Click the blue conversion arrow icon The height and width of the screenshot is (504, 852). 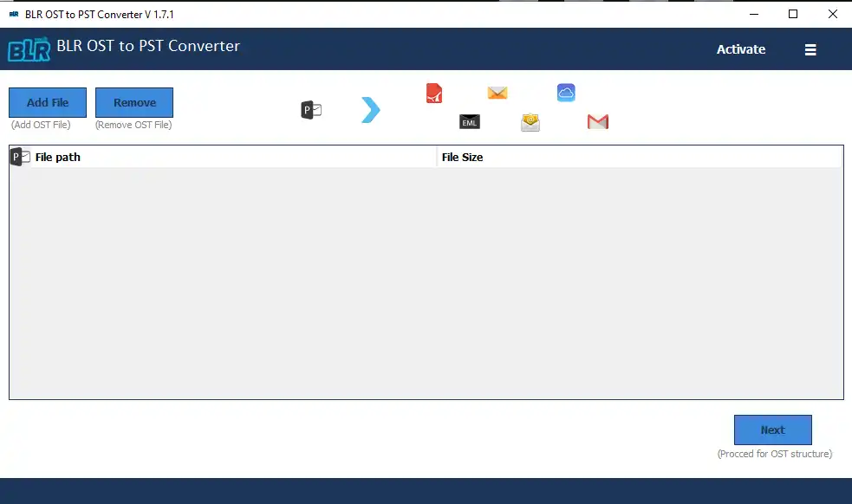tap(370, 109)
